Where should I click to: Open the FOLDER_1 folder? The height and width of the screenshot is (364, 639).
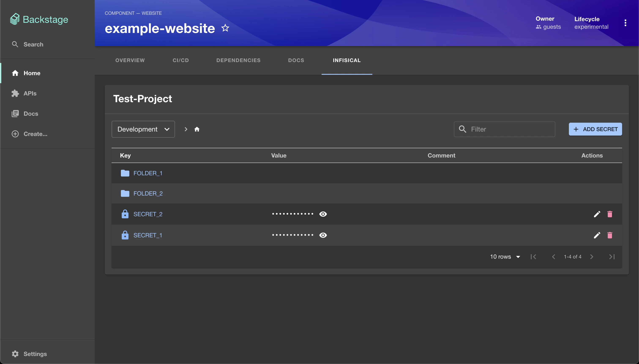click(148, 173)
